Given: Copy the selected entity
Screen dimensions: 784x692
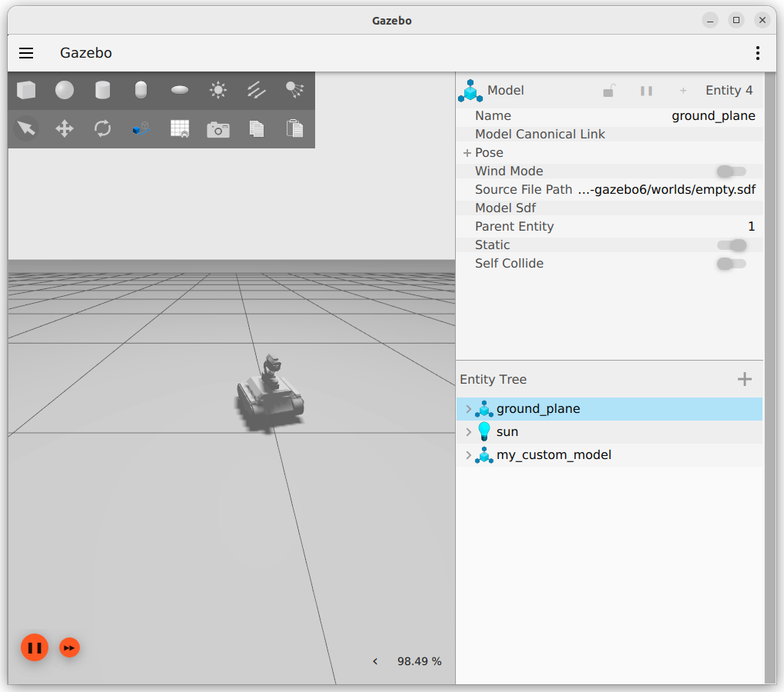Looking at the screenshot, I should (257, 128).
